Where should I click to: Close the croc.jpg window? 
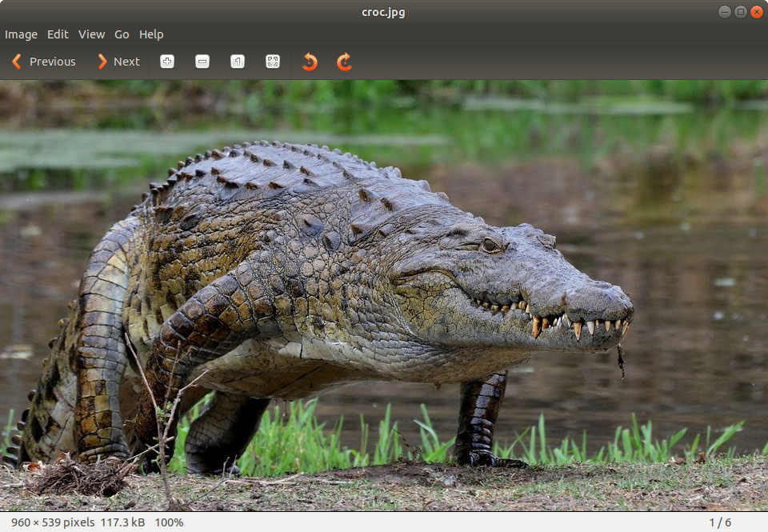pos(756,11)
